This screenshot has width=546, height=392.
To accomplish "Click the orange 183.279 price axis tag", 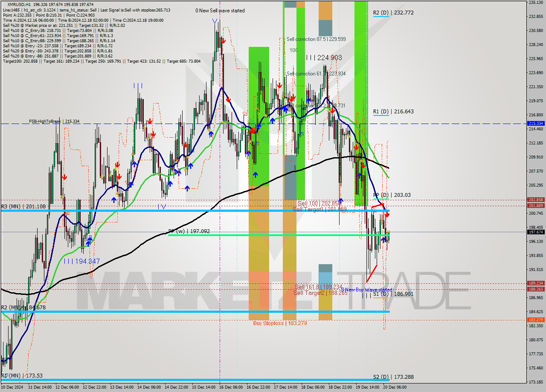I will point(536,320).
